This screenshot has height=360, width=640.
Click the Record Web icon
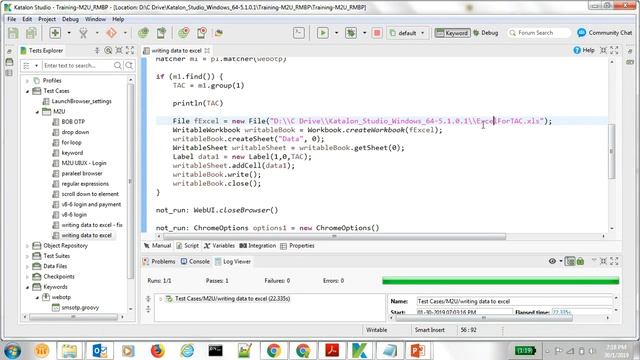tap(184, 33)
